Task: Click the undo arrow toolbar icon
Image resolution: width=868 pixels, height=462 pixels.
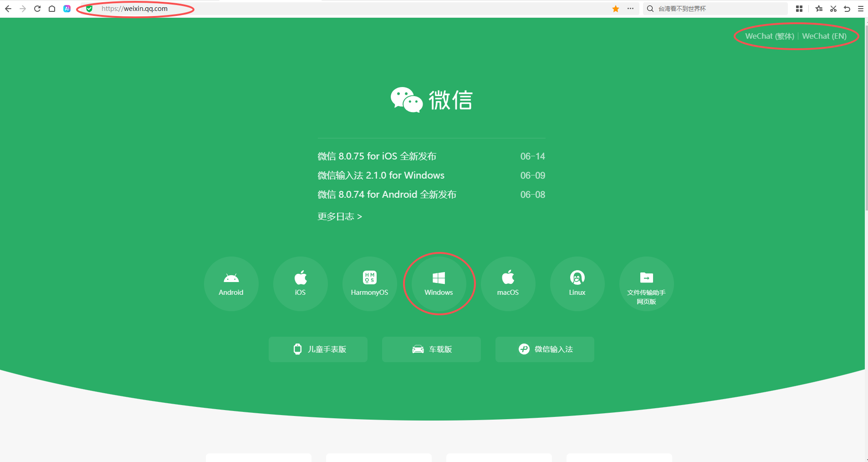Action: point(847,9)
